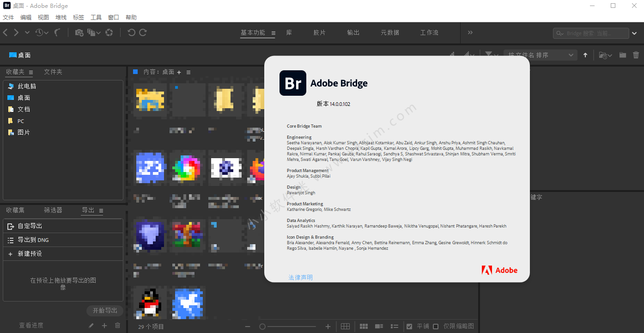Edit export preset pencil icon

point(91,326)
